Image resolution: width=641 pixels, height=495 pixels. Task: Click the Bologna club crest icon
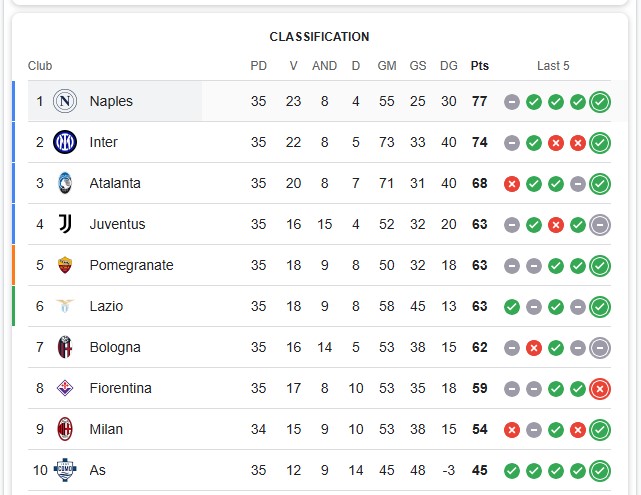click(x=65, y=347)
